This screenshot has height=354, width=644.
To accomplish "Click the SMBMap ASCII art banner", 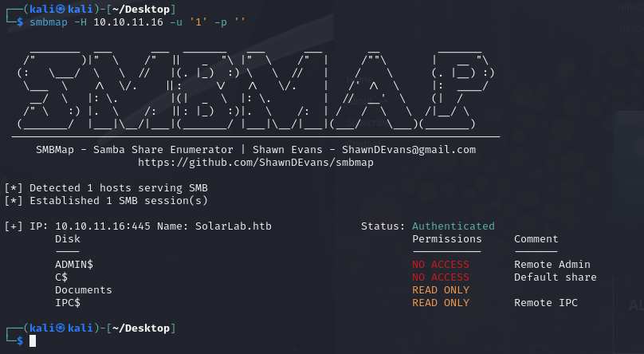I will pyautogui.click(x=255, y=88).
